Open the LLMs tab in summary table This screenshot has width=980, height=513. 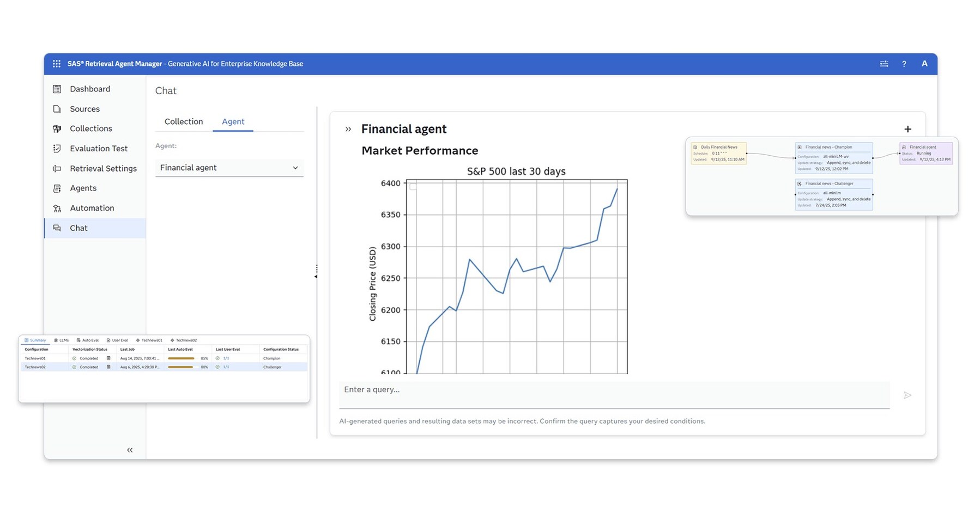[x=63, y=340]
